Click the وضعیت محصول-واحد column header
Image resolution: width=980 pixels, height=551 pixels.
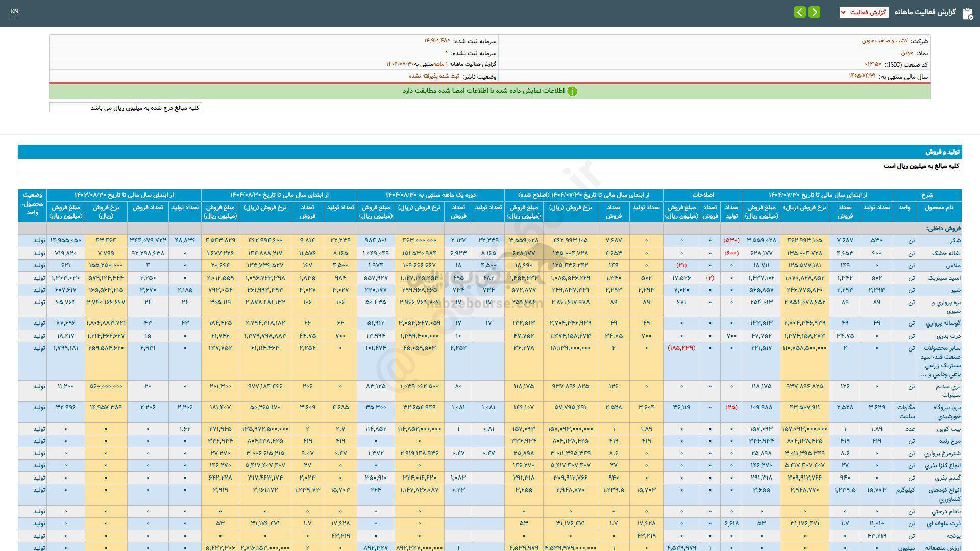coord(32,204)
